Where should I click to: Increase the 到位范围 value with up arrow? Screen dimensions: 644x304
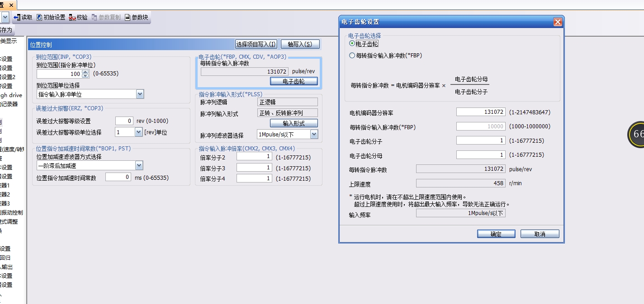[x=85, y=71]
